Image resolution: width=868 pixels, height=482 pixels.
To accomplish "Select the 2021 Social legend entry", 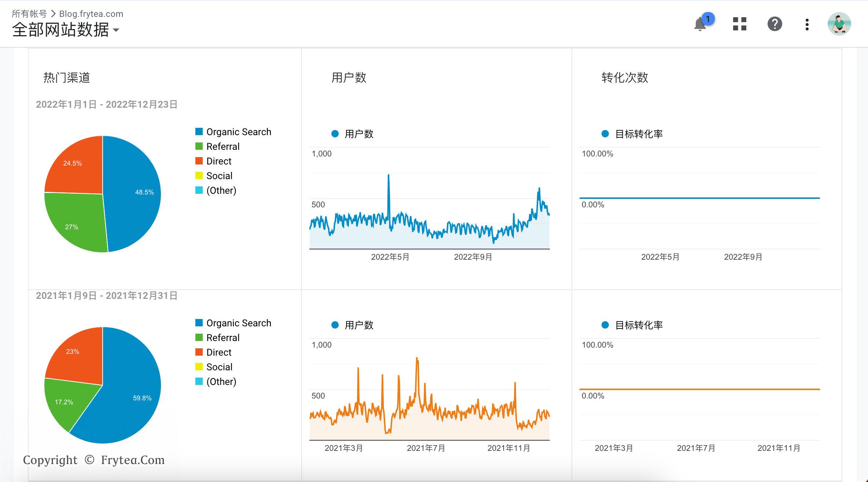I will click(x=219, y=367).
